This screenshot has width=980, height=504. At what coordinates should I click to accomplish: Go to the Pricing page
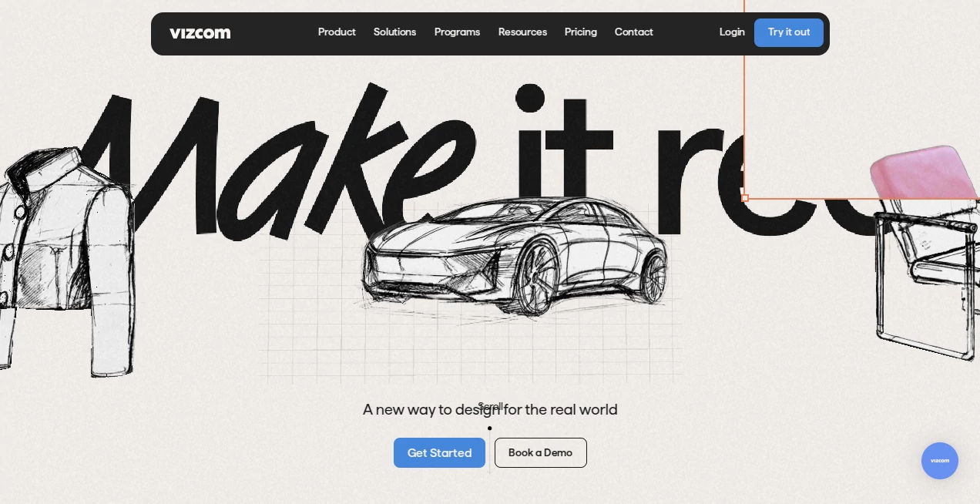point(581,32)
